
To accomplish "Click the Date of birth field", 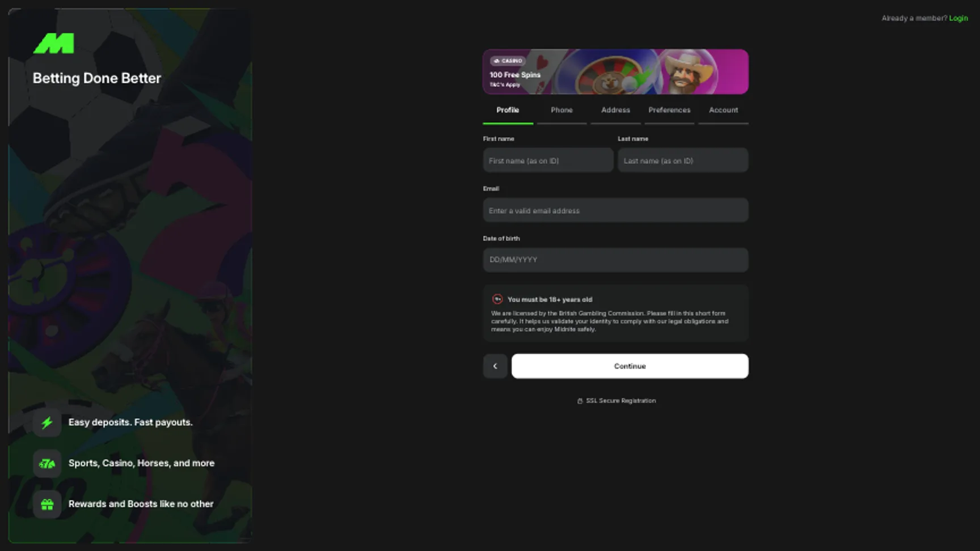I will tap(615, 260).
